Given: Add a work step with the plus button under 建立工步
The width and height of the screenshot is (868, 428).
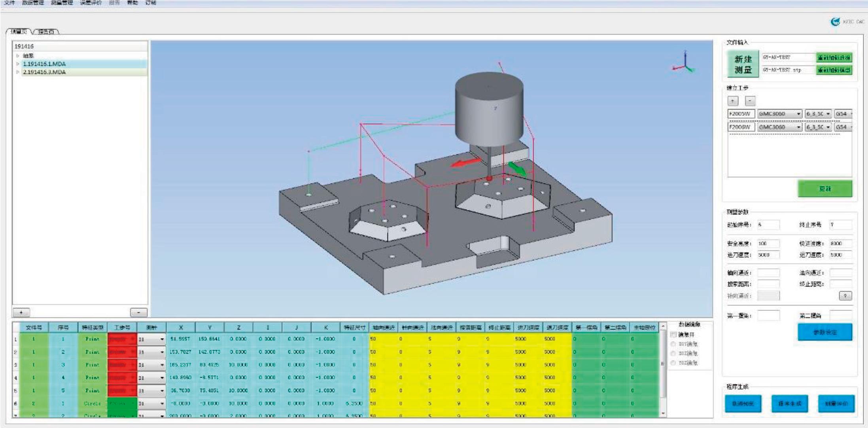Looking at the screenshot, I should coord(733,101).
